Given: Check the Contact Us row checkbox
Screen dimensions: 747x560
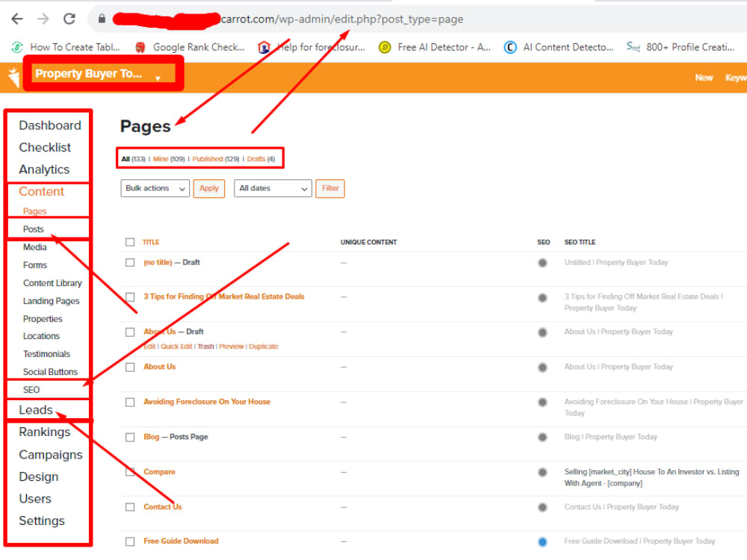Looking at the screenshot, I should click(130, 507).
